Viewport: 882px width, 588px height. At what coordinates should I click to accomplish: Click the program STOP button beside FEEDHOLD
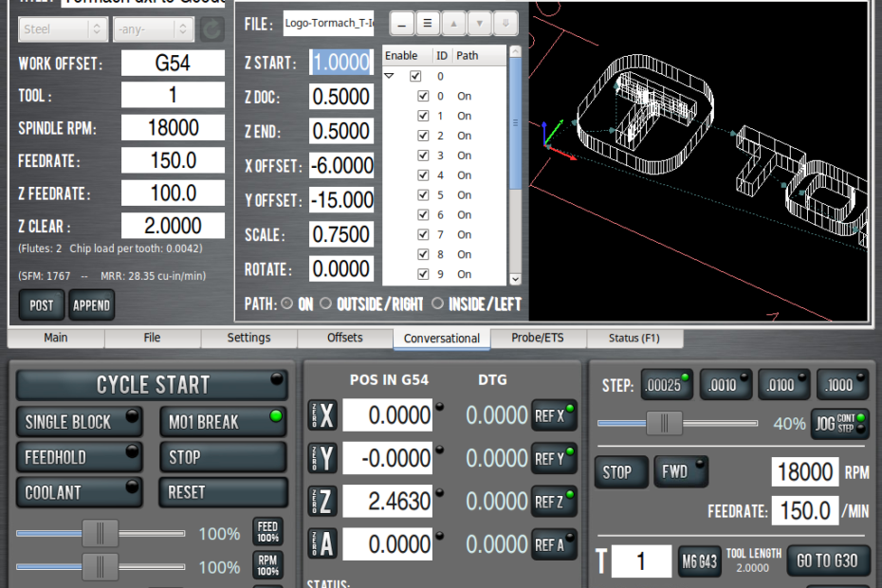[223, 457]
